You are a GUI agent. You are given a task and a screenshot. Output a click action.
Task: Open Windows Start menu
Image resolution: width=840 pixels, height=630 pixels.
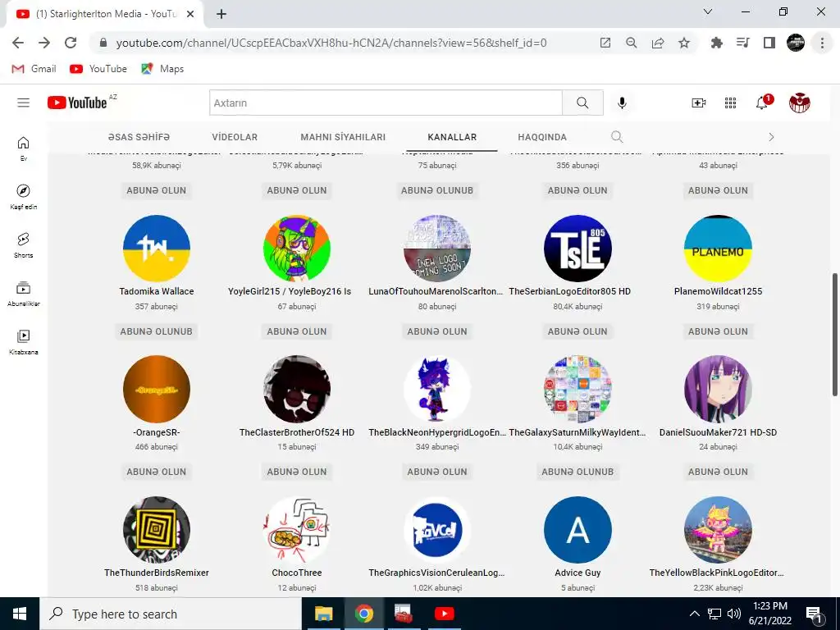click(x=20, y=614)
